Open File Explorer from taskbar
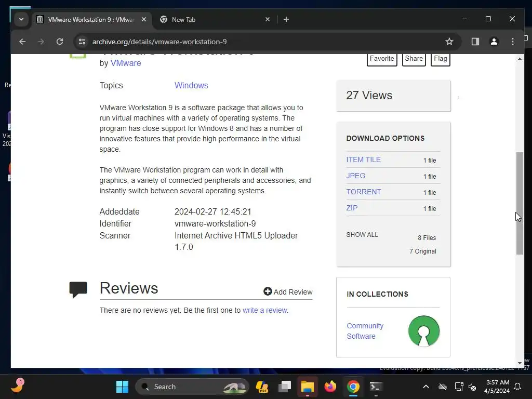Viewport: 532px width, 399px height. pyautogui.click(x=307, y=387)
